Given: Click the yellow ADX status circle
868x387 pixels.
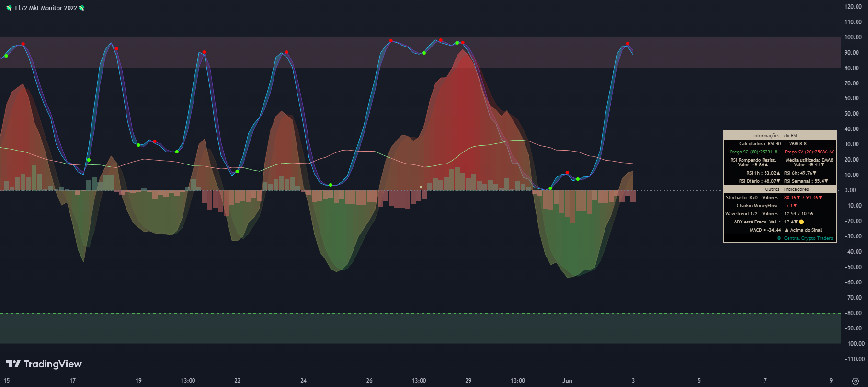Looking at the screenshot, I should [x=801, y=222].
